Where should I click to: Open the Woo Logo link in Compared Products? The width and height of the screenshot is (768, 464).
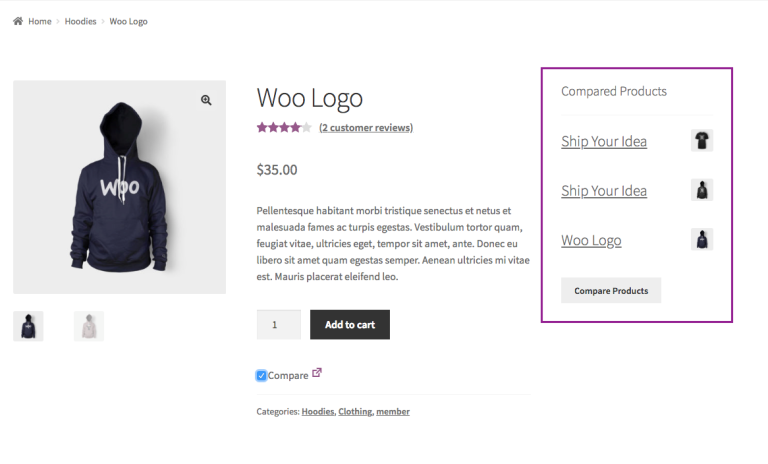(591, 240)
